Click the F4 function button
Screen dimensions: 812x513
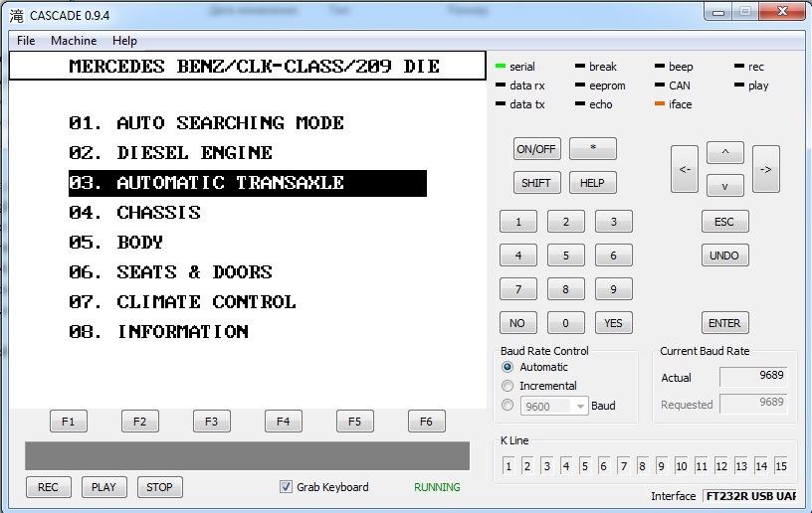tap(283, 422)
